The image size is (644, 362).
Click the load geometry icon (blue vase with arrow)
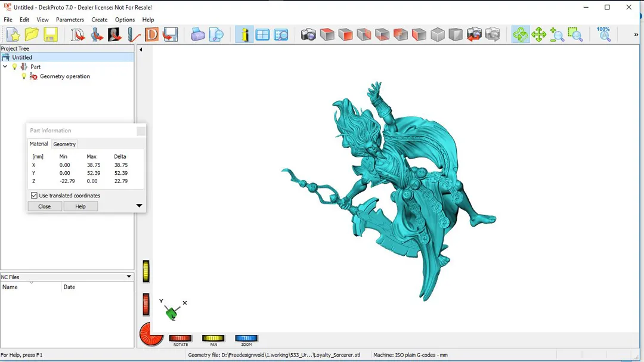click(97, 35)
